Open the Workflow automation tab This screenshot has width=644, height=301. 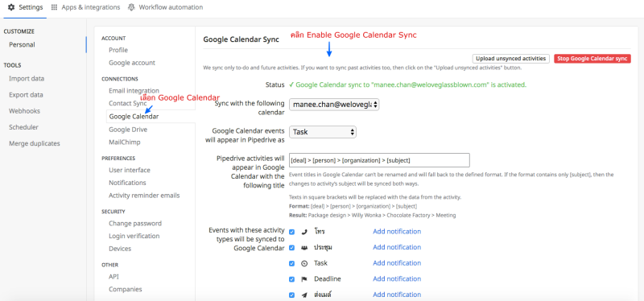tap(166, 7)
